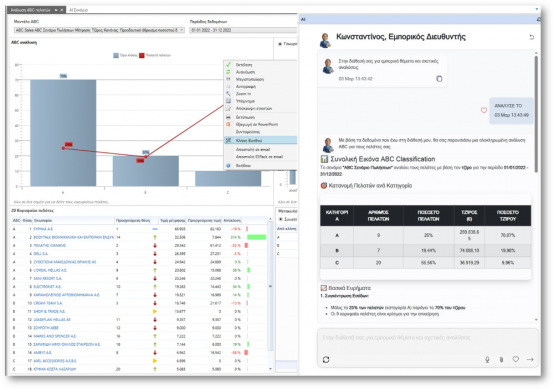Click the category B bar in the chart
The height and width of the screenshot is (389, 554).
[146, 171]
